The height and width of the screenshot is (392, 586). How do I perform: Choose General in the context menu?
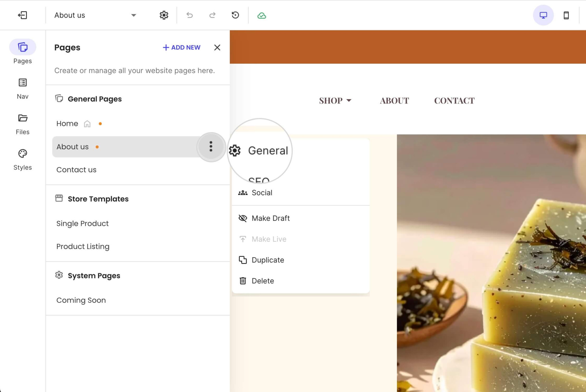259,150
